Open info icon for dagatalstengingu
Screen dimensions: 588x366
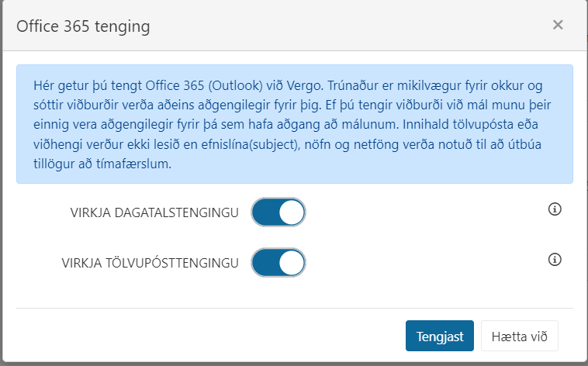coord(555,209)
